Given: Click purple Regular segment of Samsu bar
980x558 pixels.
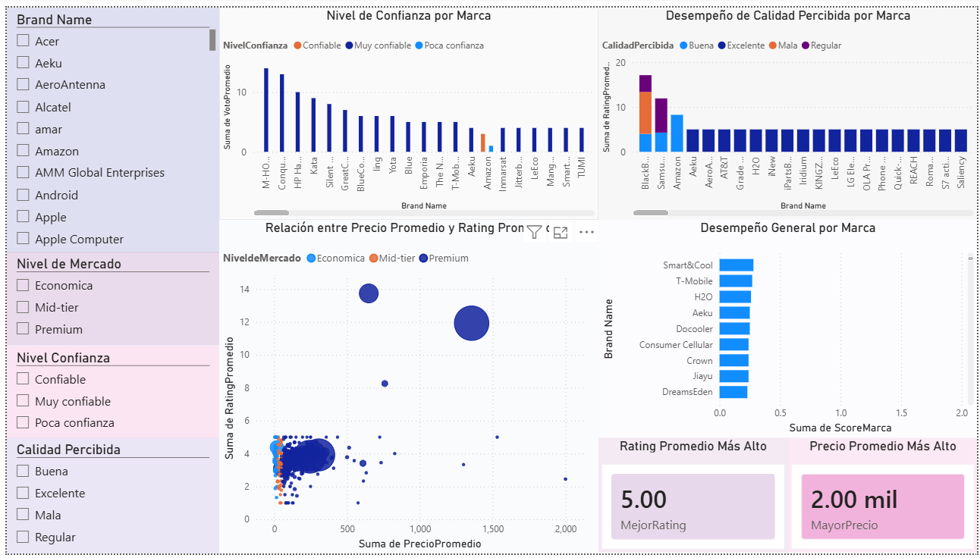Looking at the screenshot, I should (x=661, y=115).
